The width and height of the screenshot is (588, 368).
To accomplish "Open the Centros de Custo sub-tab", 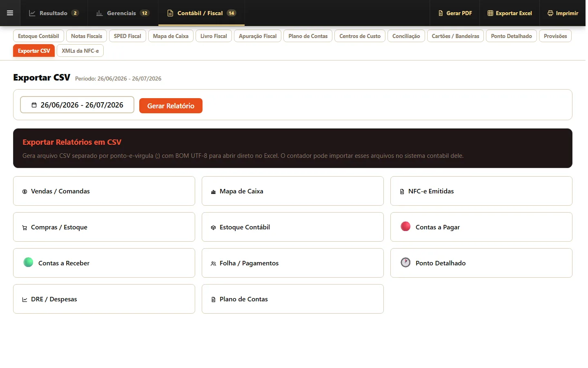I will (x=360, y=36).
